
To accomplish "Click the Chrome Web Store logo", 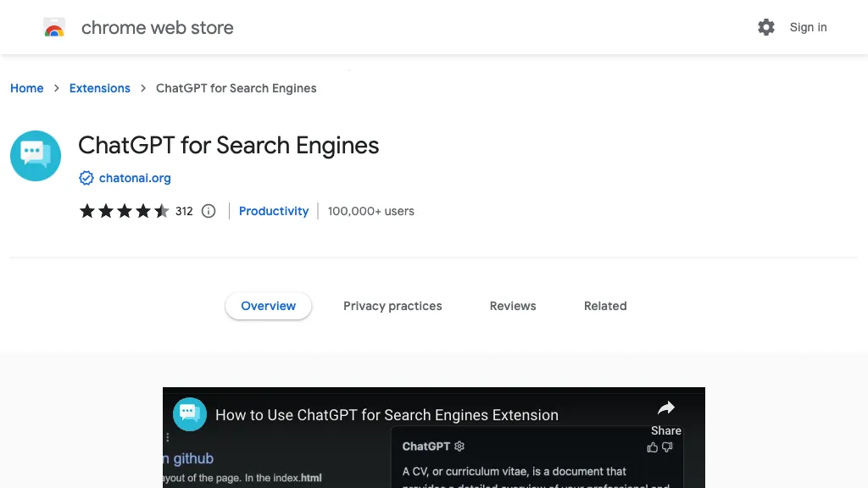I will [x=54, y=26].
